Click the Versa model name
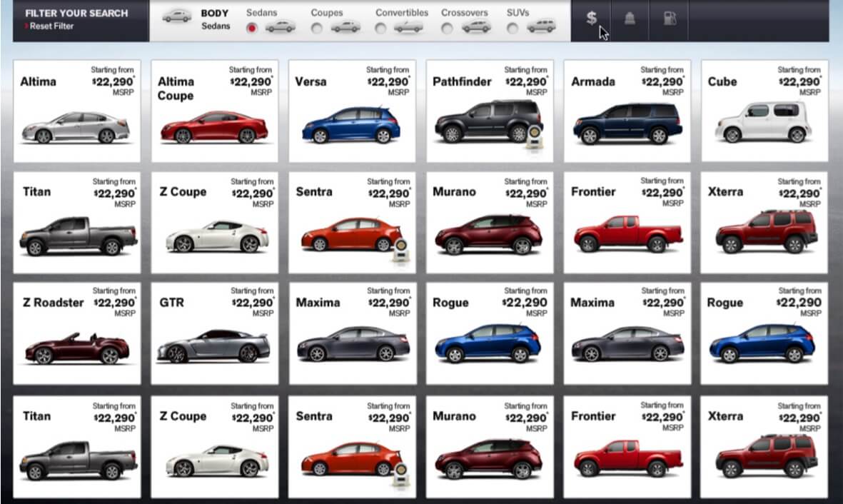 click(311, 82)
